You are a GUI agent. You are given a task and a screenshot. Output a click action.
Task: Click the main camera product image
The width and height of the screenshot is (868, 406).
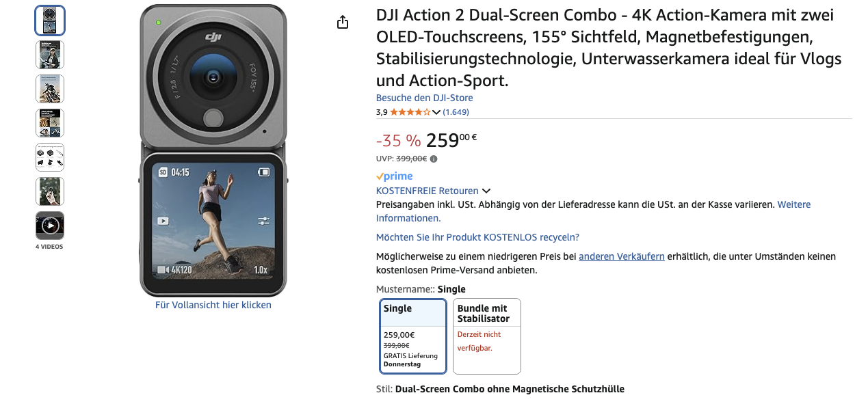[x=213, y=150]
